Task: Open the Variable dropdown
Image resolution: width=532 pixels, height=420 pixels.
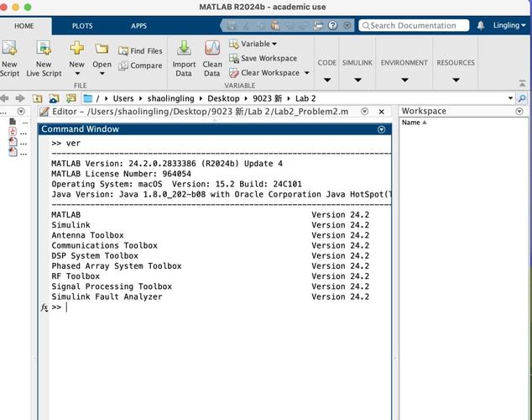Action: click(x=253, y=44)
